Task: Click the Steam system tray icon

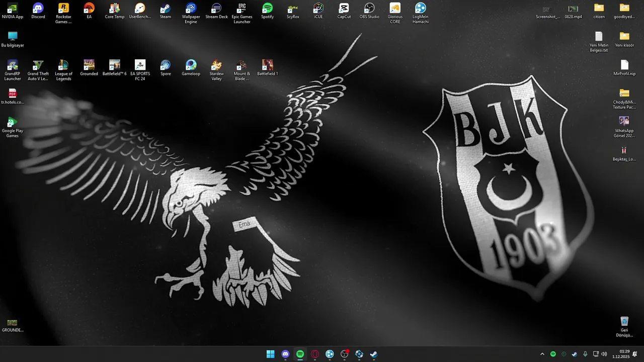Action: pyautogui.click(x=574, y=354)
